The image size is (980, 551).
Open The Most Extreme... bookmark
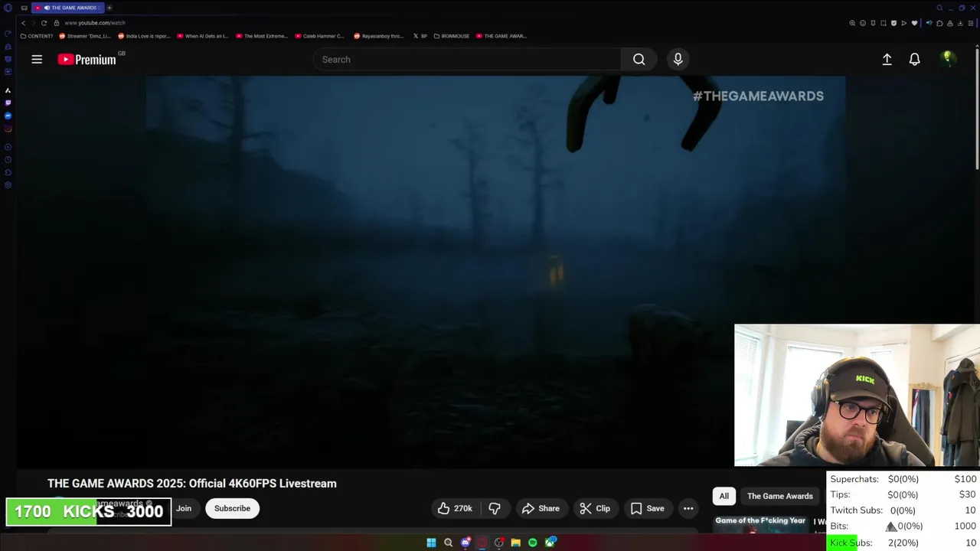[x=262, y=36]
